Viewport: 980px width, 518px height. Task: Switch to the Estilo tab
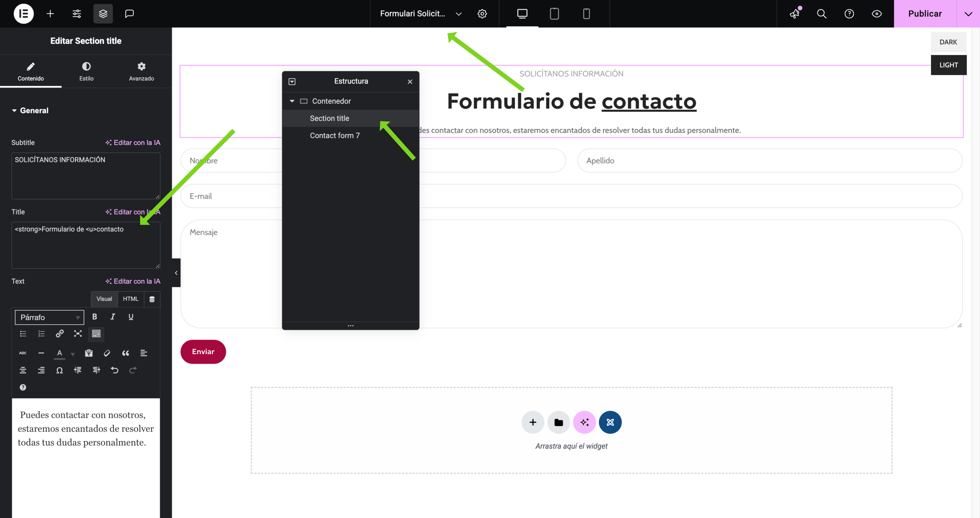tap(86, 71)
